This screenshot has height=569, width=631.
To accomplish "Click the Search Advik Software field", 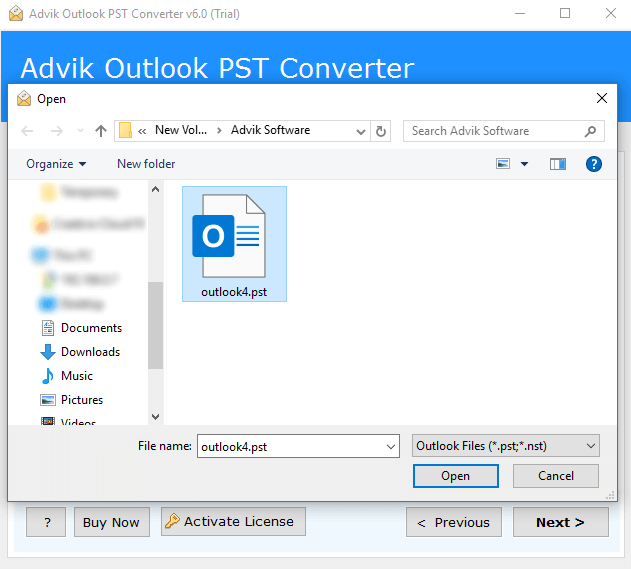I will pyautogui.click(x=495, y=131).
